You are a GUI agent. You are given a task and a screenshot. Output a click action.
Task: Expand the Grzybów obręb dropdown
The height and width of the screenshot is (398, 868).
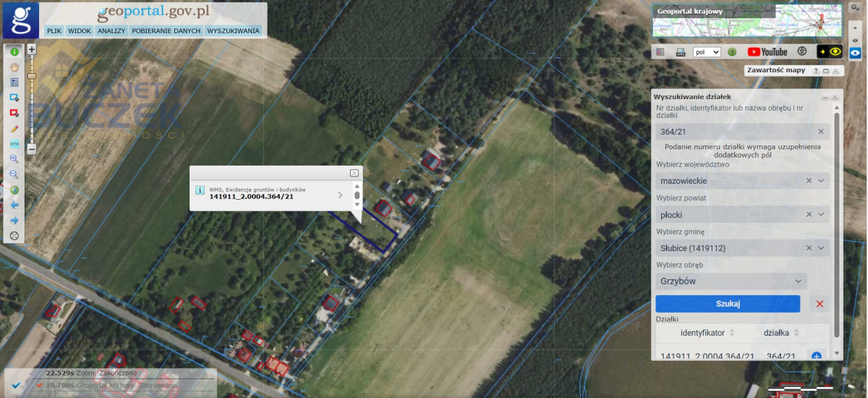coord(732,281)
